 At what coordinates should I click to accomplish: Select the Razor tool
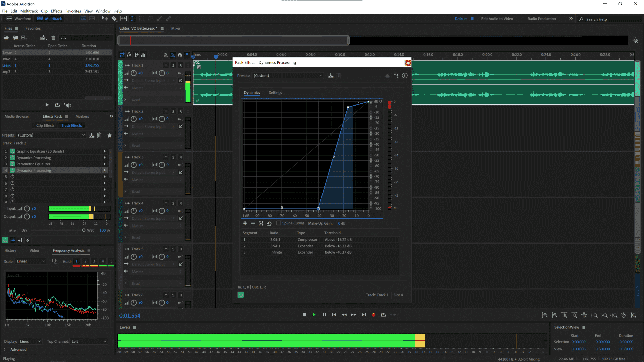[114, 18]
